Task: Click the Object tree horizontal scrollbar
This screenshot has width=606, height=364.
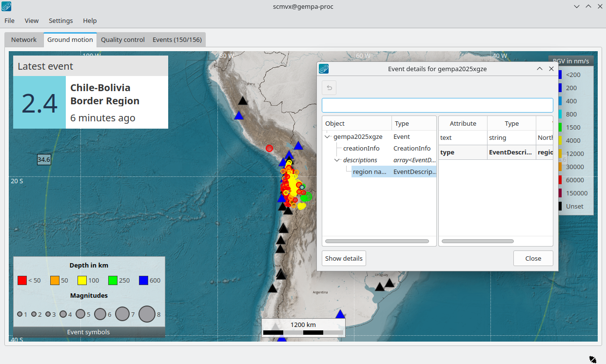Action: pyautogui.click(x=377, y=241)
